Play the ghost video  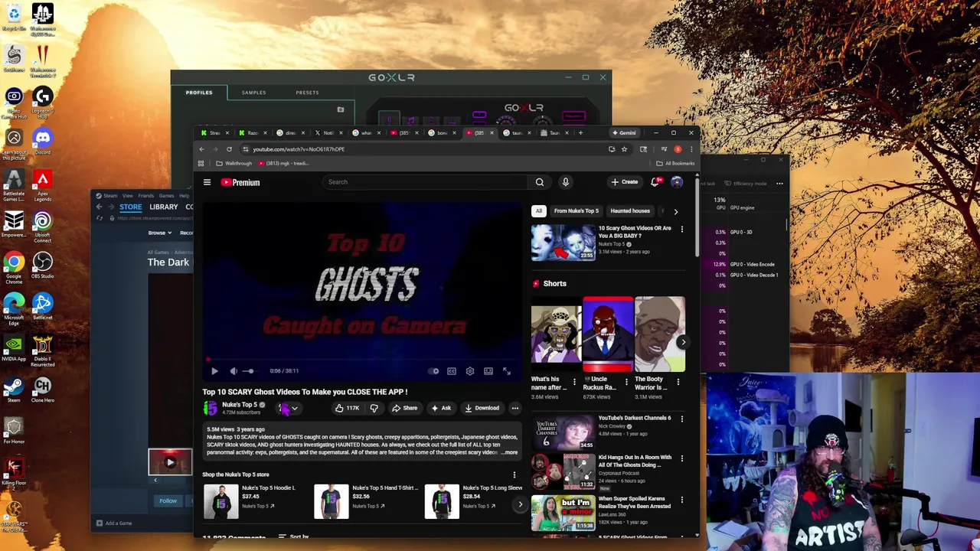(x=214, y=371)
